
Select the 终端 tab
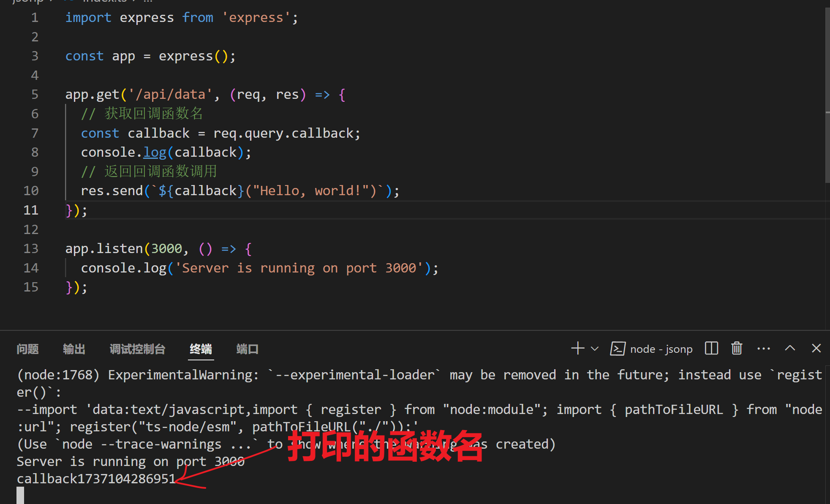(201, 349)
